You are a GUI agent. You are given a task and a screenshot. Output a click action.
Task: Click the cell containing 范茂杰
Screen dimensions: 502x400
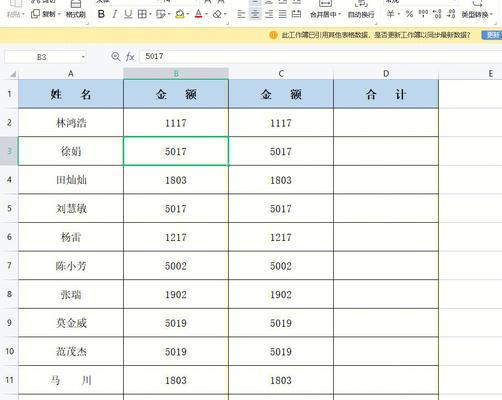click(71, 351)
